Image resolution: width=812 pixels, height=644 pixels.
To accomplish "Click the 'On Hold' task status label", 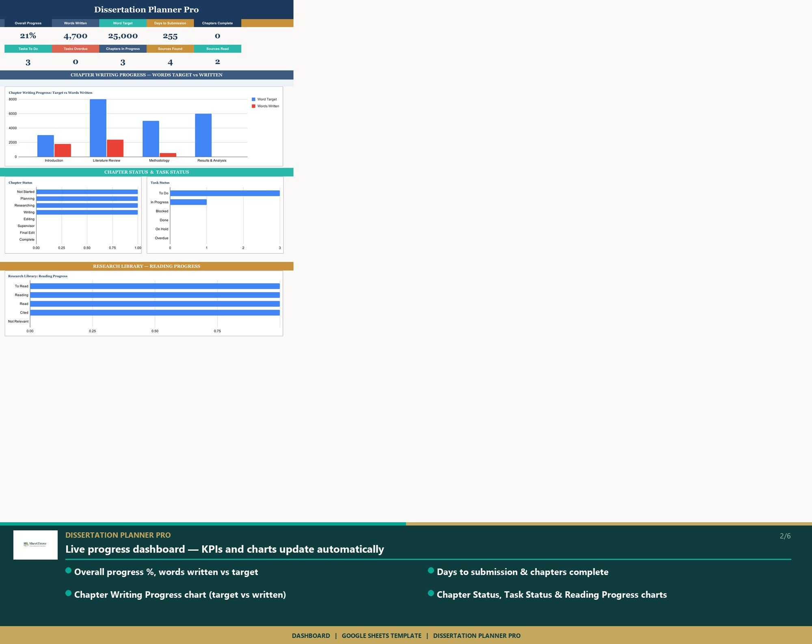I will tap(162, 229).
